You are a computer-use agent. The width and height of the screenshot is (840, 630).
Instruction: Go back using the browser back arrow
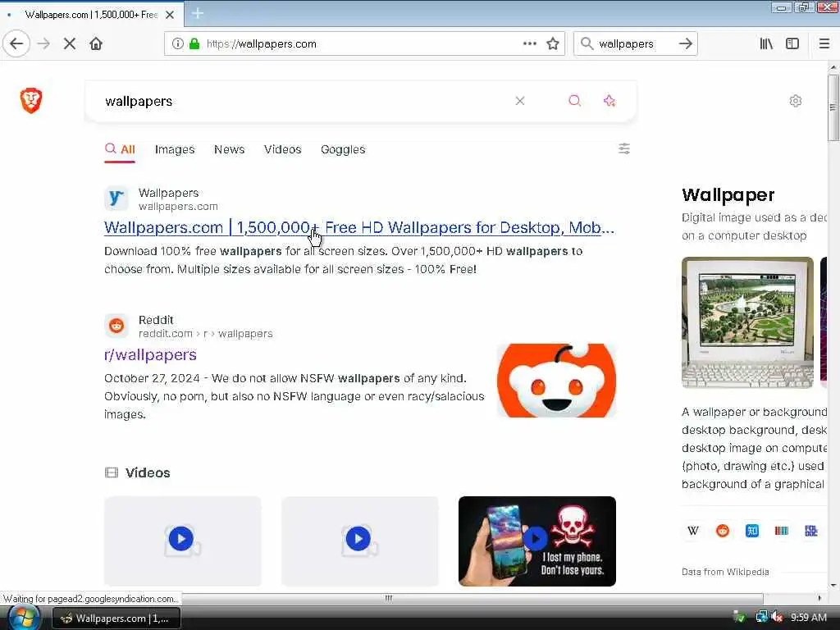[x=16, y=43]
